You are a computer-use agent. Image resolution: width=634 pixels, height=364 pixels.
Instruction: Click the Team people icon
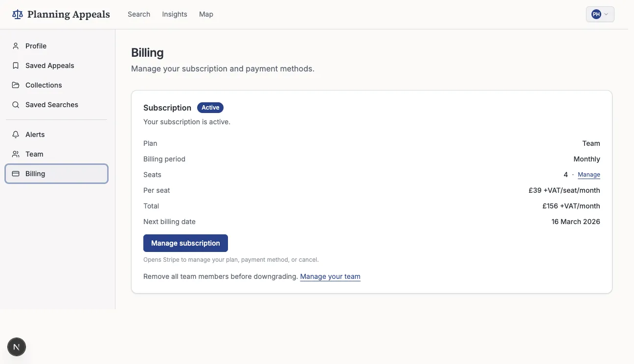[x=16, y=154]
